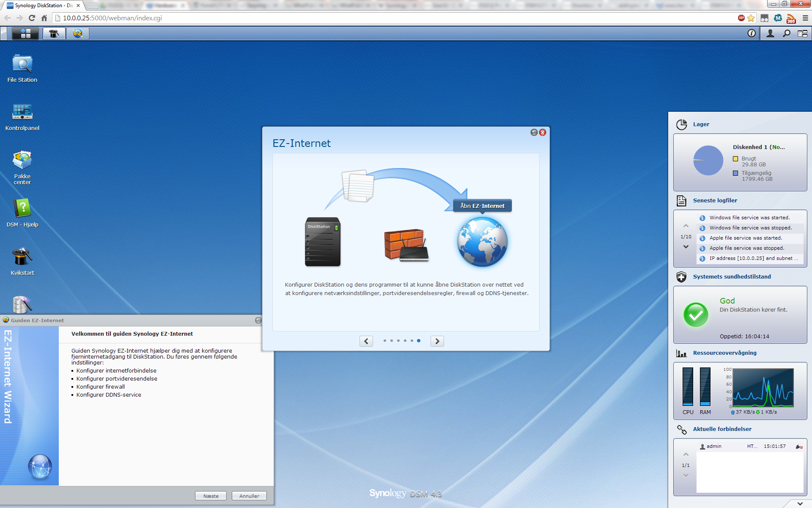812x508 pixels.
Task: Click the Lager widget pie icon
Action: click(x=681, y=124)
